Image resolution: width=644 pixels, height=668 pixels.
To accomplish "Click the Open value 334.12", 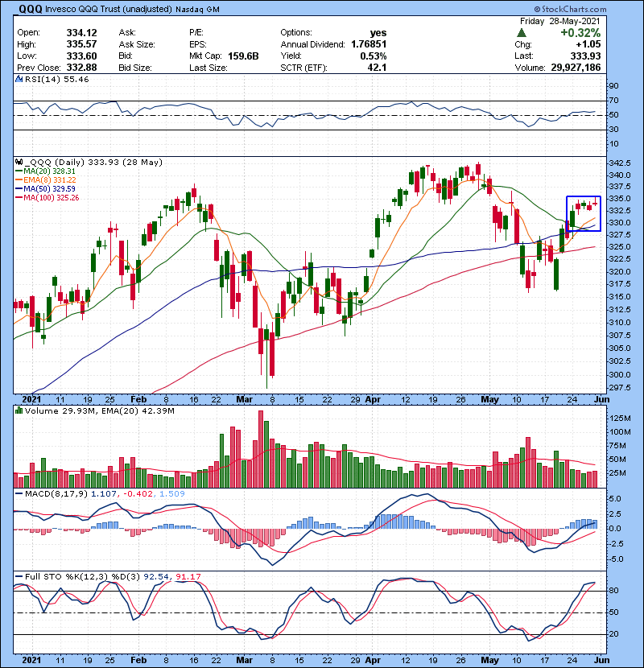I will pos(82,33).
